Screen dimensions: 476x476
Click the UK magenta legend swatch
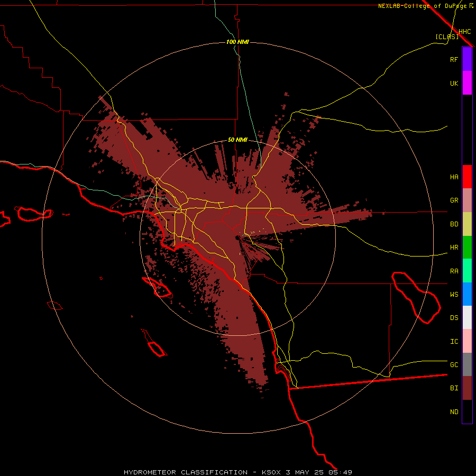(467, 83)
